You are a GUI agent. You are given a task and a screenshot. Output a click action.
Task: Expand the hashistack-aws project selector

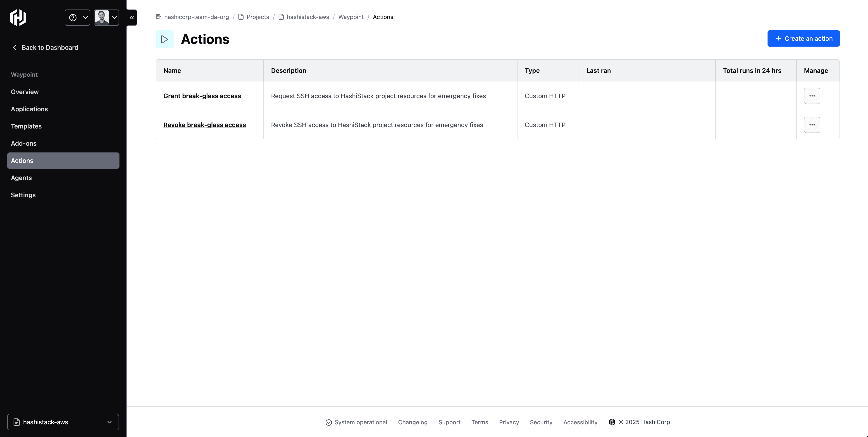pyautogui.click(x=63, y=422)
